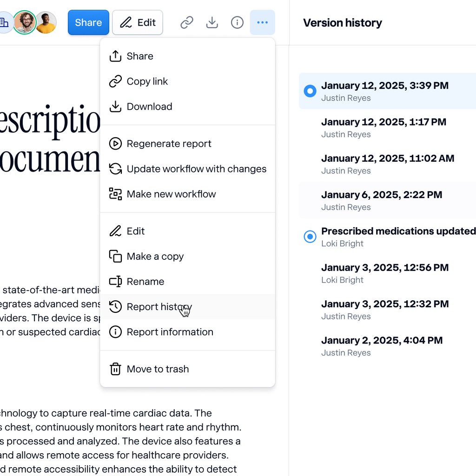The image size is (476, 476).
Task: Click the trash icon beside Move to trash
Action: click(x=115, y=369)
